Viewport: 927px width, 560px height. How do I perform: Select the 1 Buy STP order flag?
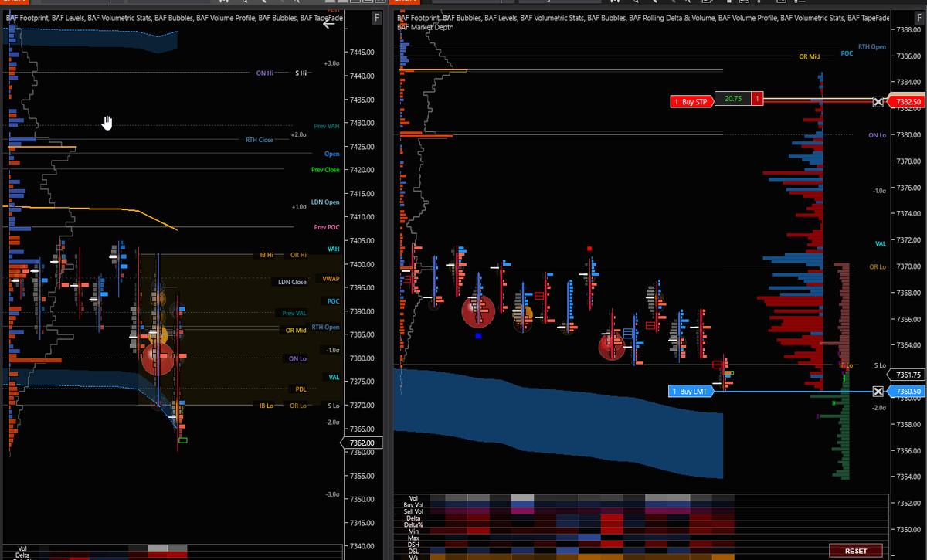691,101
